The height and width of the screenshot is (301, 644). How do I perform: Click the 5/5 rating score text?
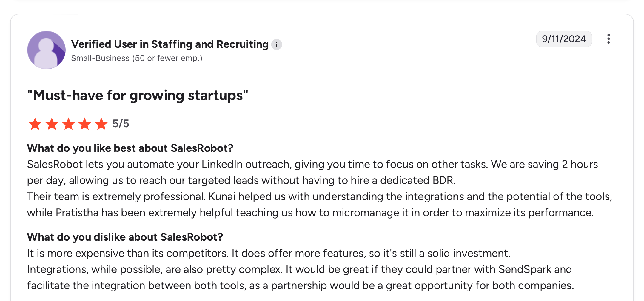pos(121,124)
